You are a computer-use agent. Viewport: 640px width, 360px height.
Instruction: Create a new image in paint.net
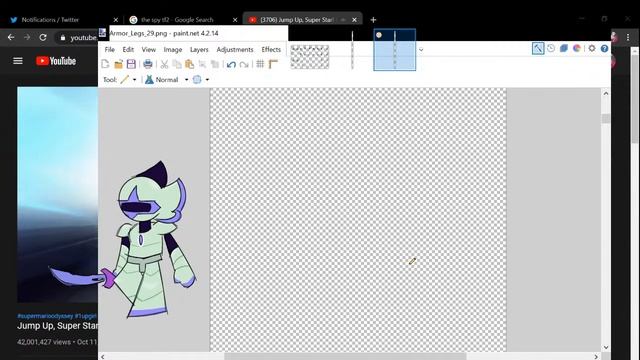tap(105, 64)
